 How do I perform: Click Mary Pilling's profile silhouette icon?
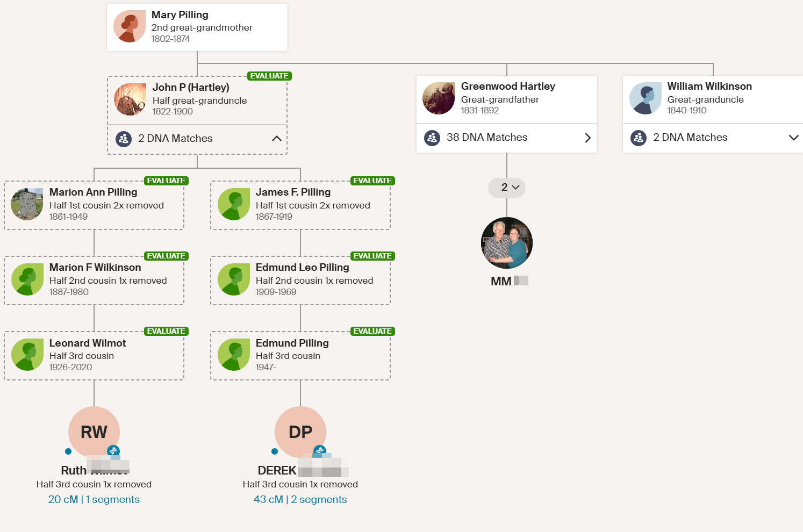129,26
